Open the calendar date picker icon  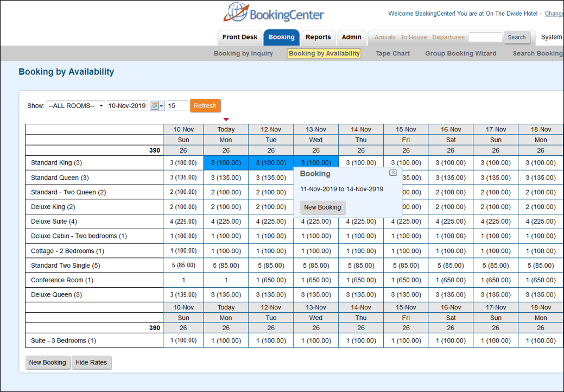point(157,106)
